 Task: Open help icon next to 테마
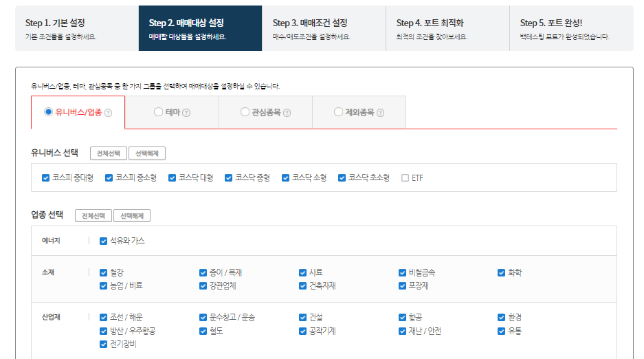point(186,113)
